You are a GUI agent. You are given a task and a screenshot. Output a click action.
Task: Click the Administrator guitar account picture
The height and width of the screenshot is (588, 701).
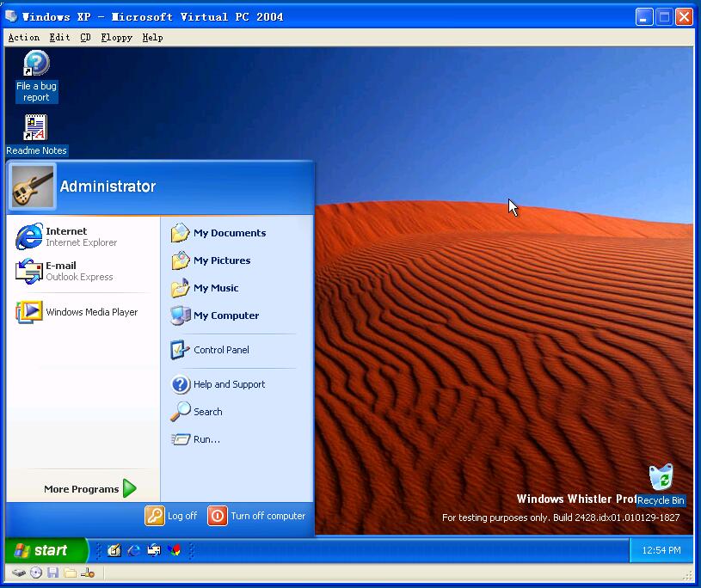click(x=33, y=187)
